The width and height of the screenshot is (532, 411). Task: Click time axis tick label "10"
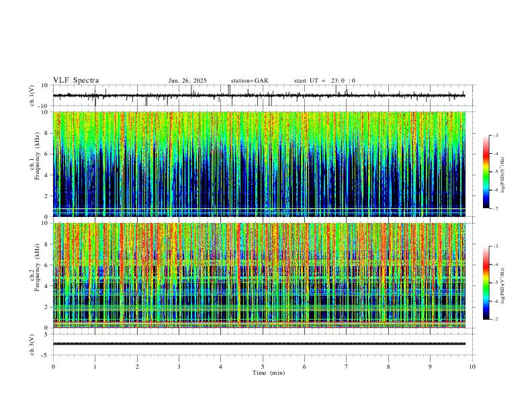click(x=472, y=367)
